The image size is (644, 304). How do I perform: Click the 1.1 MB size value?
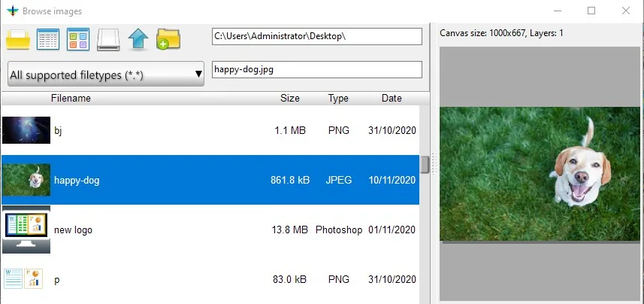(290, 131)
